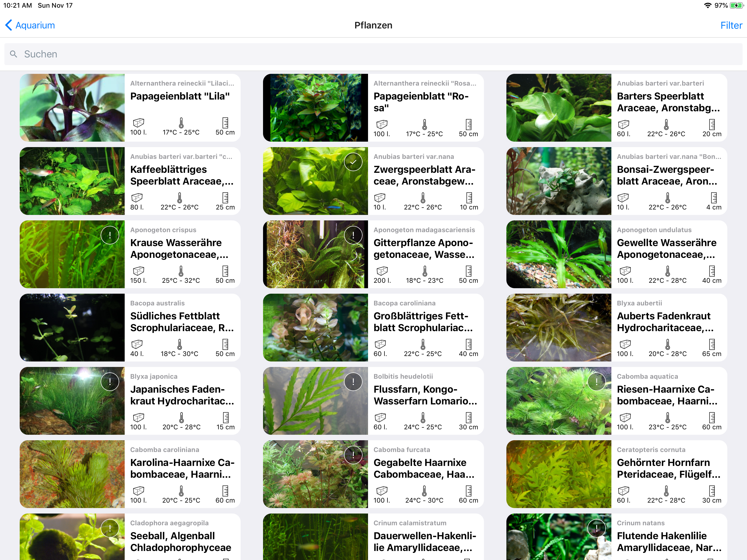This screenshot has width=747, height=560.
Task: Tap the warning badge on Seeball Algenball
Action: click(x=110, y=528)
